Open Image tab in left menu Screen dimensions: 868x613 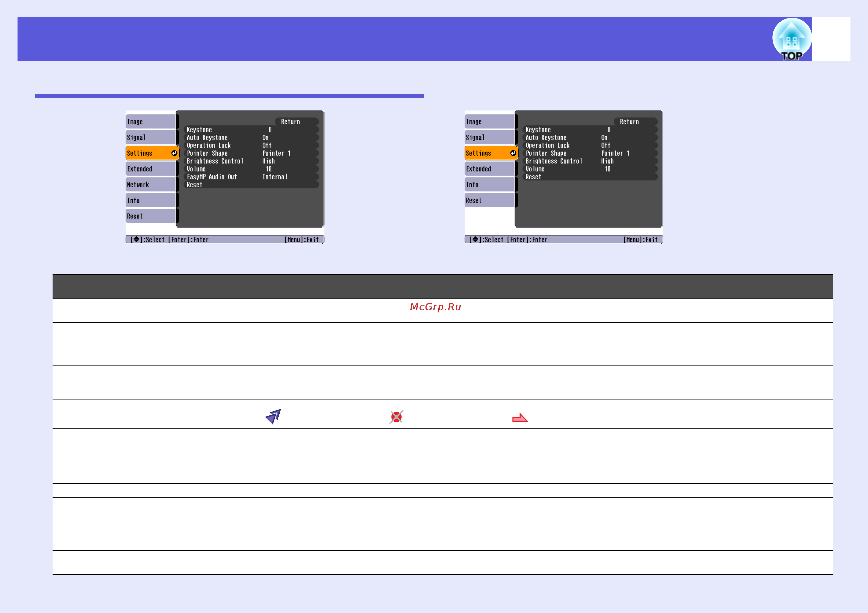click(x=151, y=122)
